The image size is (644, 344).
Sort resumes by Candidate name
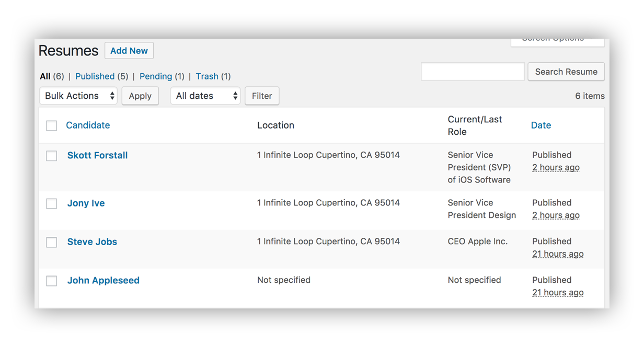pos(87,125)
